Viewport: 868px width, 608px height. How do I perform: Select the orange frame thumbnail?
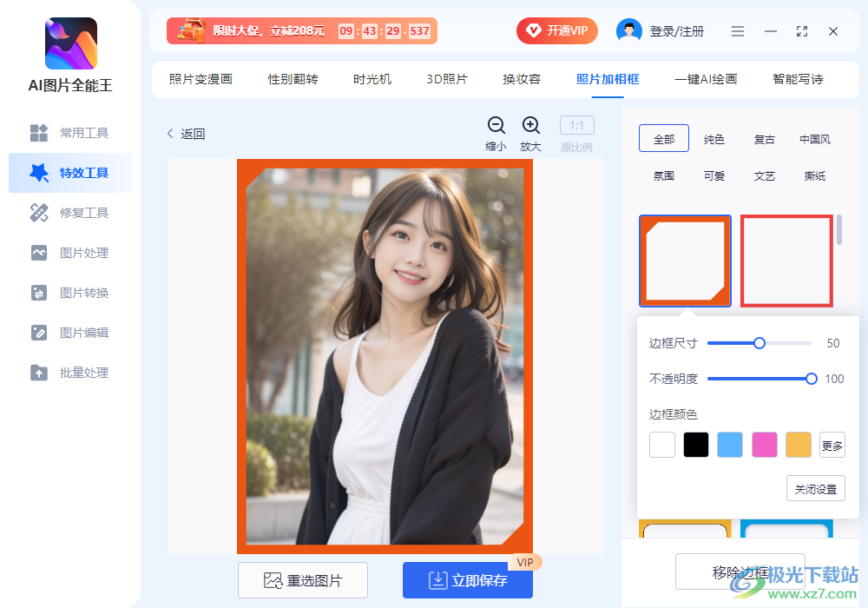(685, 261)
